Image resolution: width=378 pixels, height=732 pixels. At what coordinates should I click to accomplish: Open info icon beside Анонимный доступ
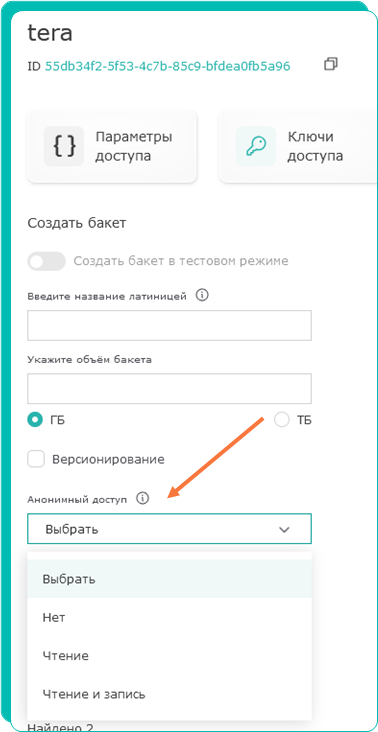click(142, 499)
